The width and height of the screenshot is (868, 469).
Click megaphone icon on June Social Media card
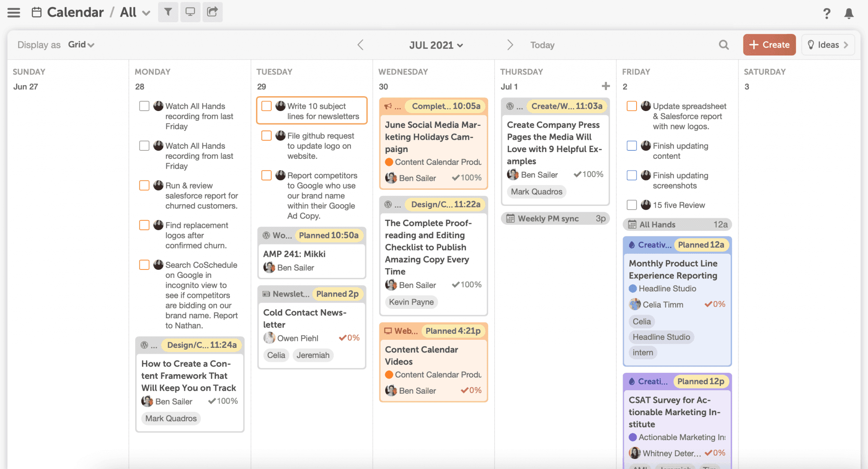point(388,106)
